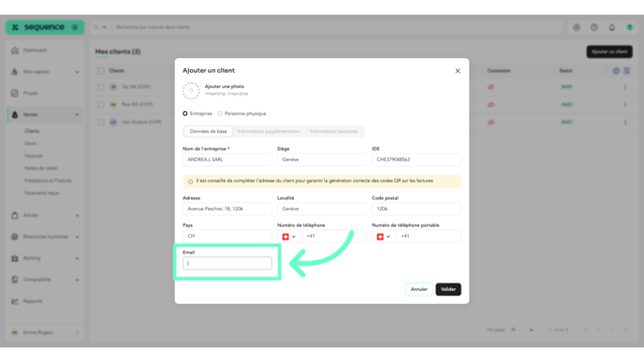Expand the Mon espace sidebar section

point(44,72)
